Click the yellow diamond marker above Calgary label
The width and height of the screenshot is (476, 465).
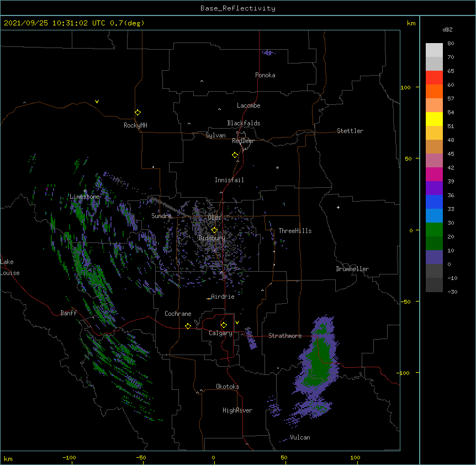(x=224, y=325)
